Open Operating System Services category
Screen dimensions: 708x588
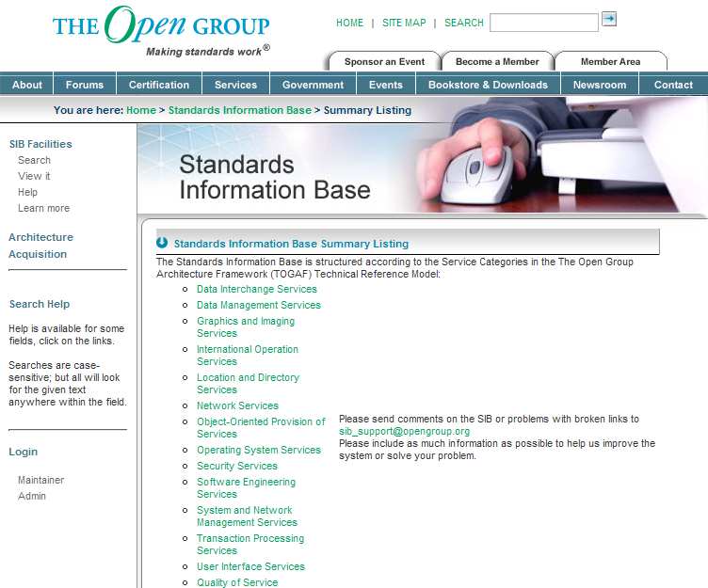259,450
